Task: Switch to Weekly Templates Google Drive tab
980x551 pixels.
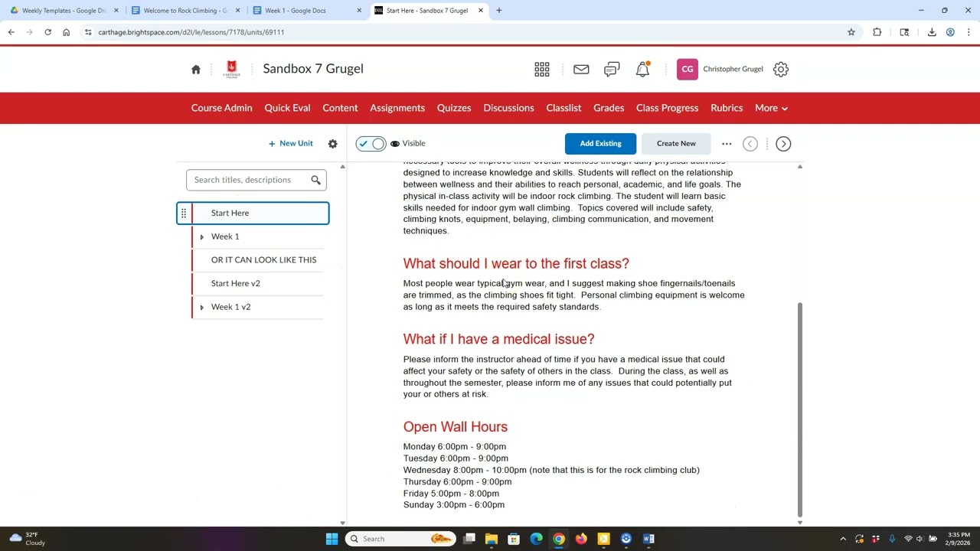Action: (64, 11)
